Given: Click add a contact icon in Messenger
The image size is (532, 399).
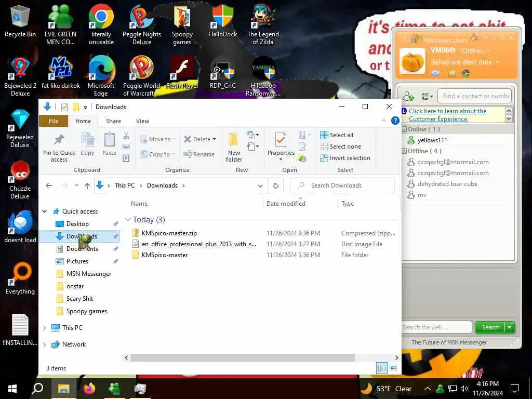Looking at the screenshot, I should 408,96.
